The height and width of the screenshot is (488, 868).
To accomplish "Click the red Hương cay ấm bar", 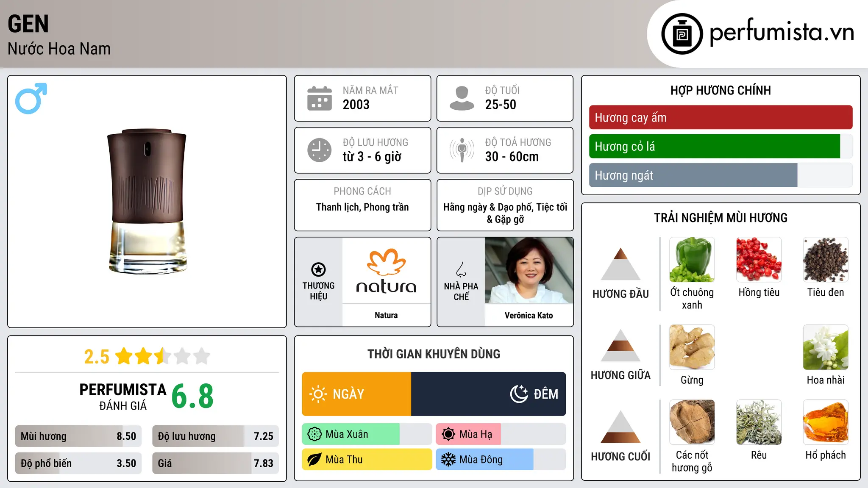I will 721,117.
